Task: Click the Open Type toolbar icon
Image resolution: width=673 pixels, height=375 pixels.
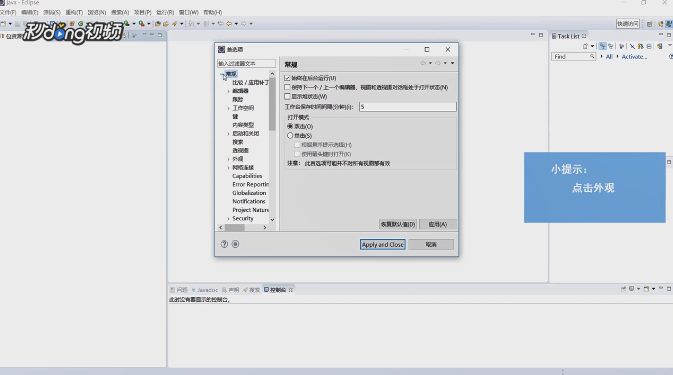Action: pyautogui.click(x=158, y=24)
